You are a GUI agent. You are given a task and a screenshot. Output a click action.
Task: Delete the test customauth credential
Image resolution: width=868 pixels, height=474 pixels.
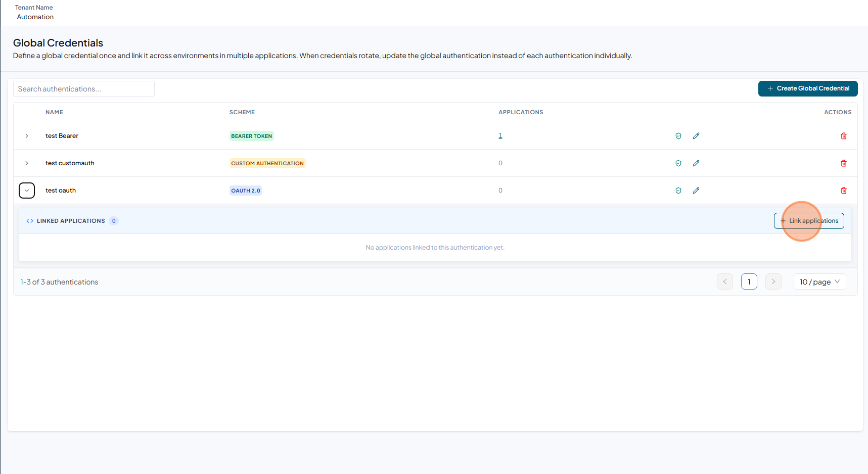(x=844, y=163)
